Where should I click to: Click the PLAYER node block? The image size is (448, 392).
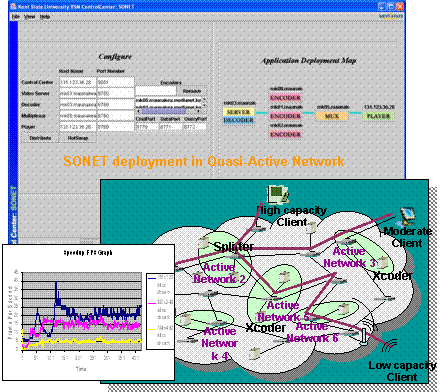click(x=378, y=116)
